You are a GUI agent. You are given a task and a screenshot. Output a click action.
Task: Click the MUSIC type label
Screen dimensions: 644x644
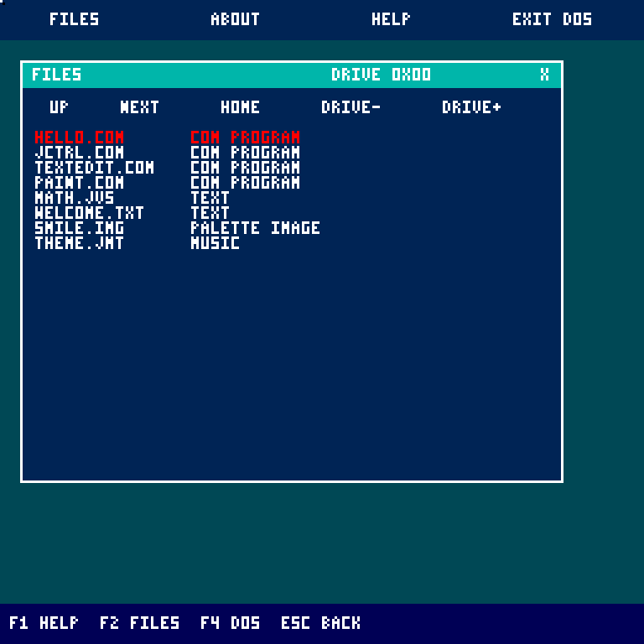tap(216, 242)
